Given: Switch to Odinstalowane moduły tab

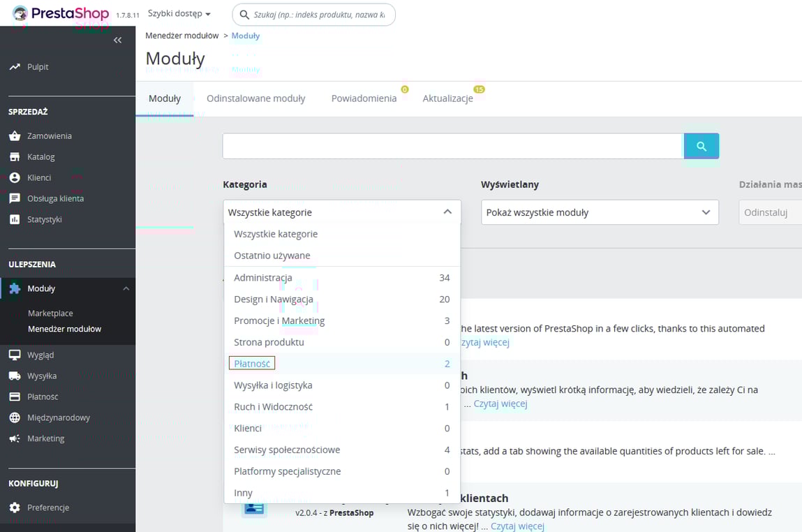Looking at the screenshot, I should (x=255, y=98).
